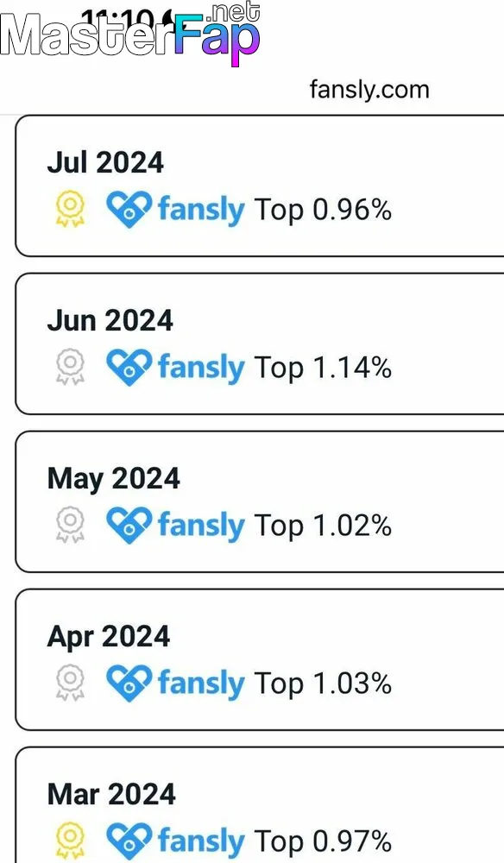Viewport: 504px width, 863px height.
Task: Tap the MasterFap.net watermark logo
Action: pyautogui.click(x=129, y=33)
